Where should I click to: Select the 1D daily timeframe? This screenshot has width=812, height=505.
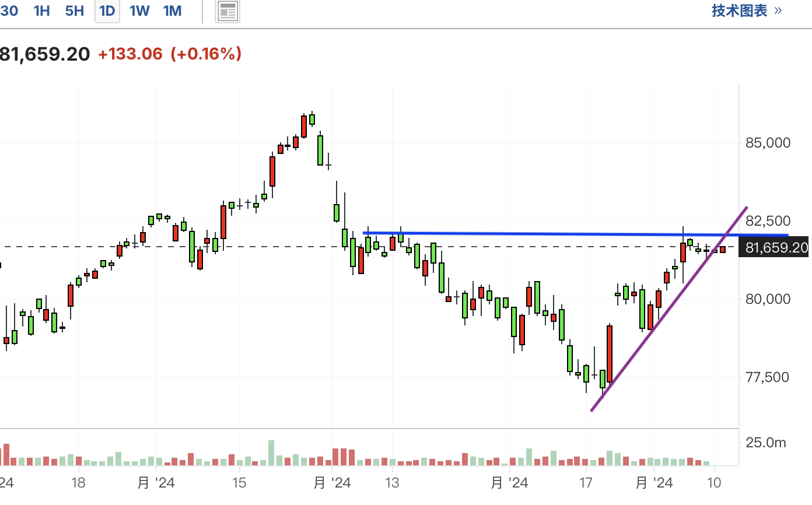tap(107, 11)
